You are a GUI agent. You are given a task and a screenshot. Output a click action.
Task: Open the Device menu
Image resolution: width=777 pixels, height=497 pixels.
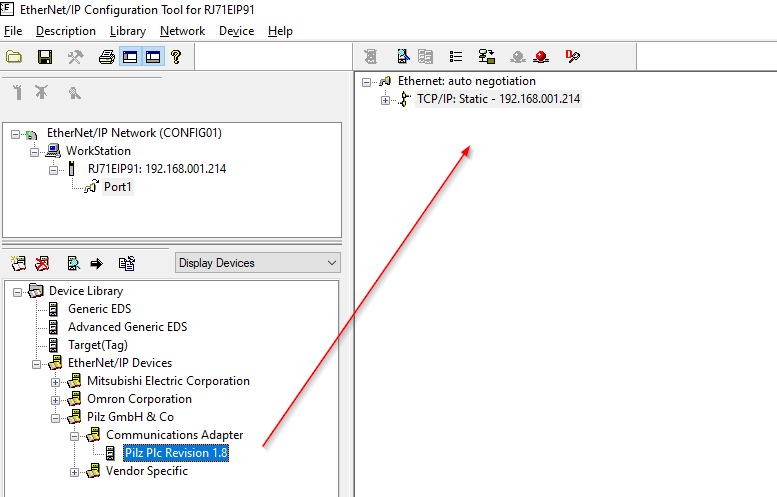pos(236,31)
